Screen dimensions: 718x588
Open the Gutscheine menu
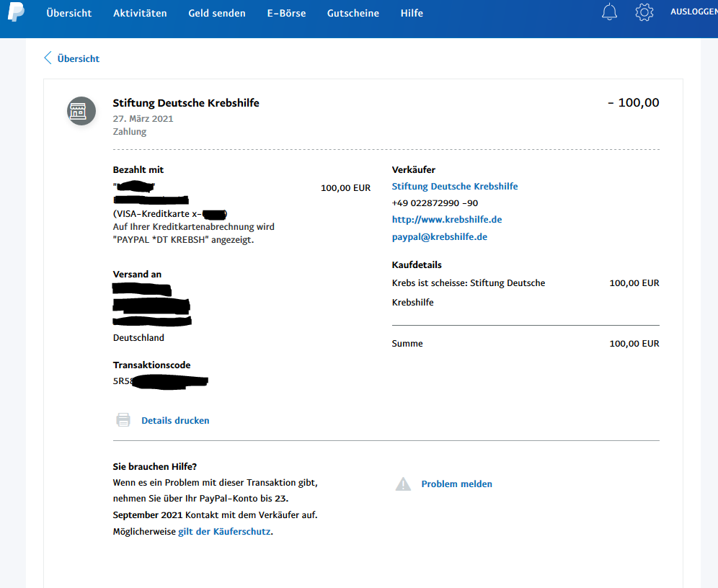click(353, 13)
